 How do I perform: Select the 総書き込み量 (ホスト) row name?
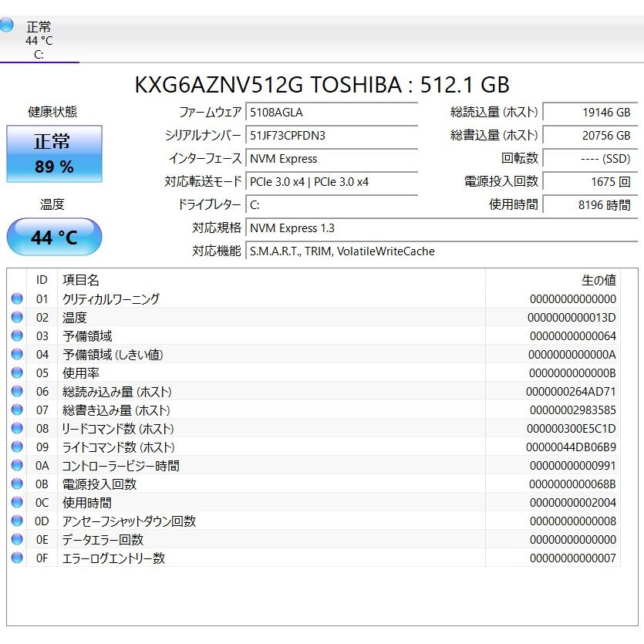click(116, 410)
